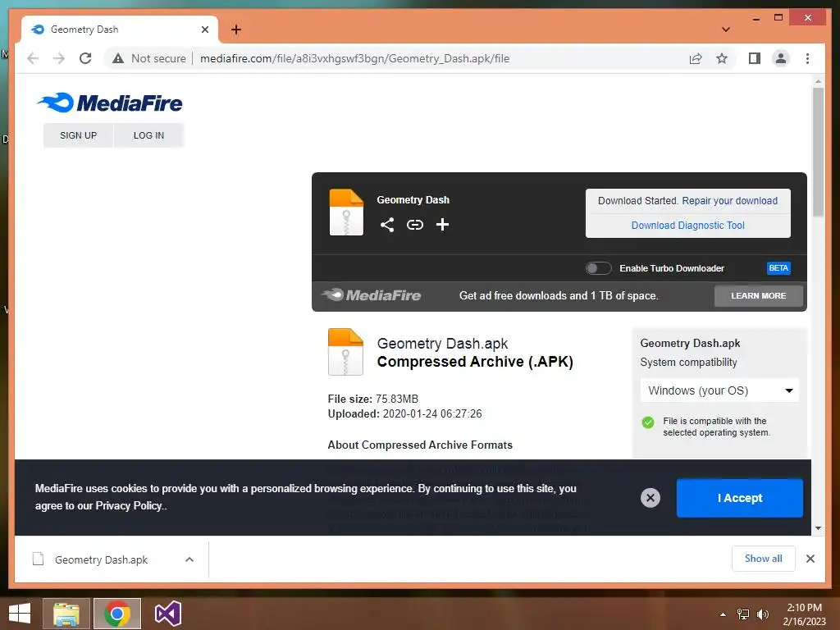Click the copy link icon
The height and width of the screenshot is (630, 840).
tap(414, 225)
